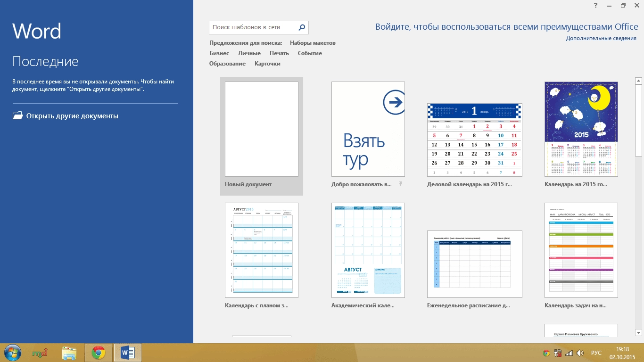
Task: Select Бизнес search suggestion
Action: tap(219, 53)
